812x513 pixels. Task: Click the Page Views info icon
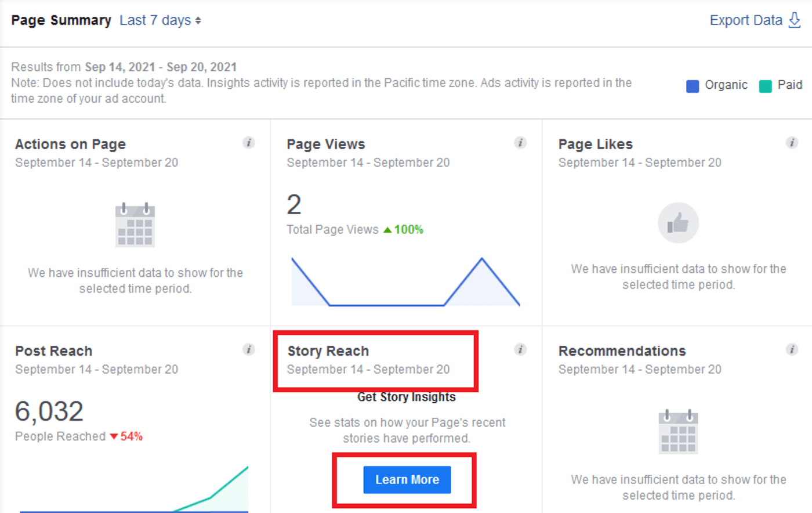520,143
